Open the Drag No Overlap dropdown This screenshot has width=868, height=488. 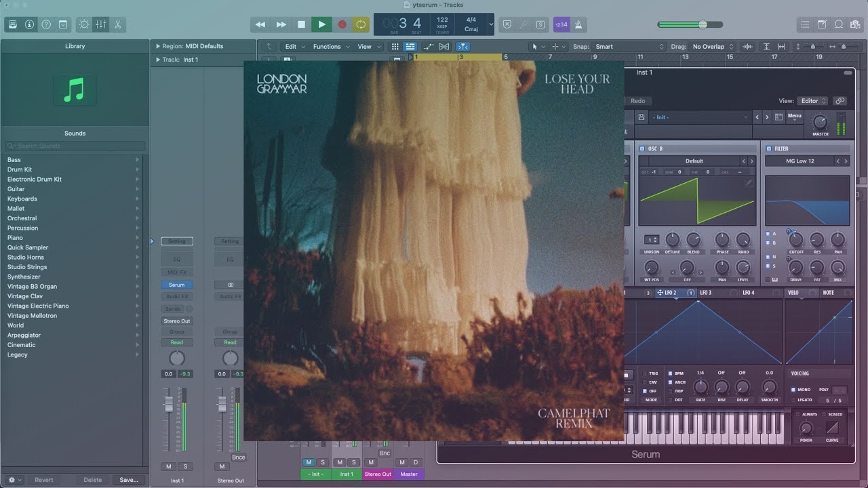712,47
